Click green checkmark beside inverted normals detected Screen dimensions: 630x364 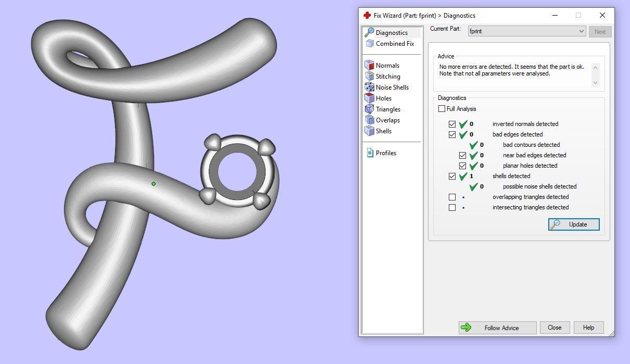(463, 124)
